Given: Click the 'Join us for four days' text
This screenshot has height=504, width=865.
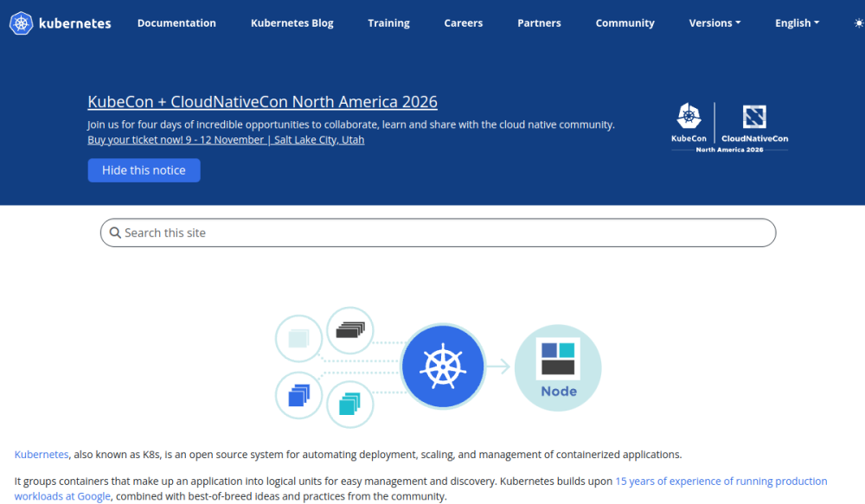Looking at the screenshot, I should [351, 124].
